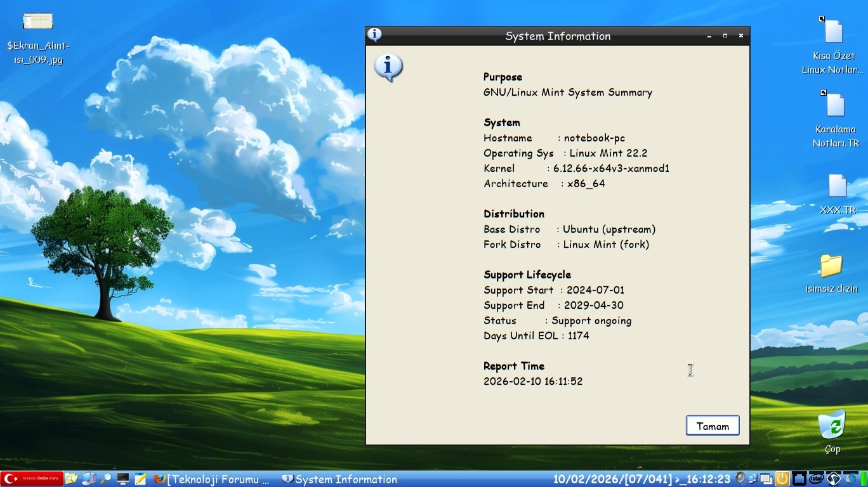This screenshot has width=868, height=487.
Task: Select the $Ekran_Alıntısı_009.jpg desktop file
Action: coord(38,38)
